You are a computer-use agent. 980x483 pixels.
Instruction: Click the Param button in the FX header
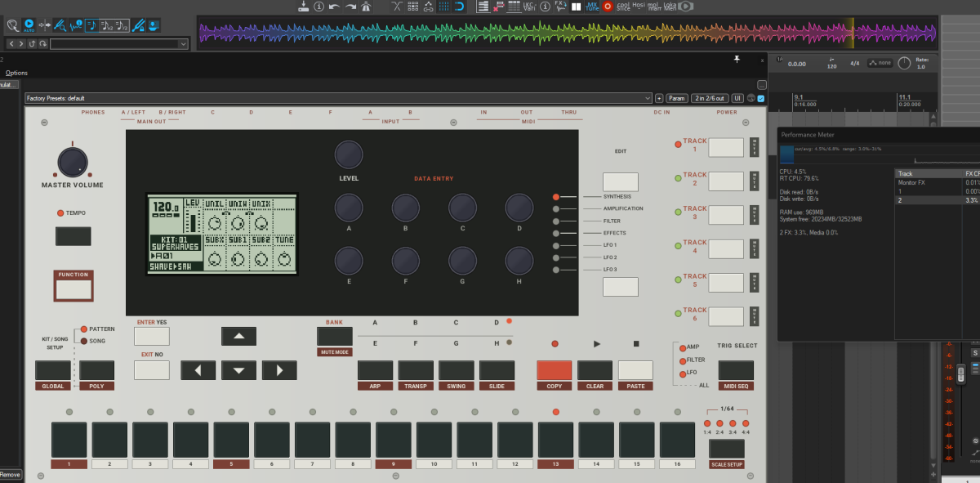click(x=677, y=98)
